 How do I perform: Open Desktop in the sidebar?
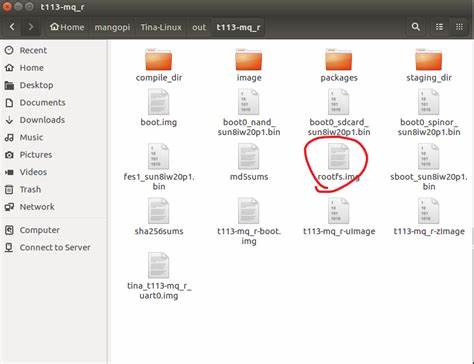(53, 85)
